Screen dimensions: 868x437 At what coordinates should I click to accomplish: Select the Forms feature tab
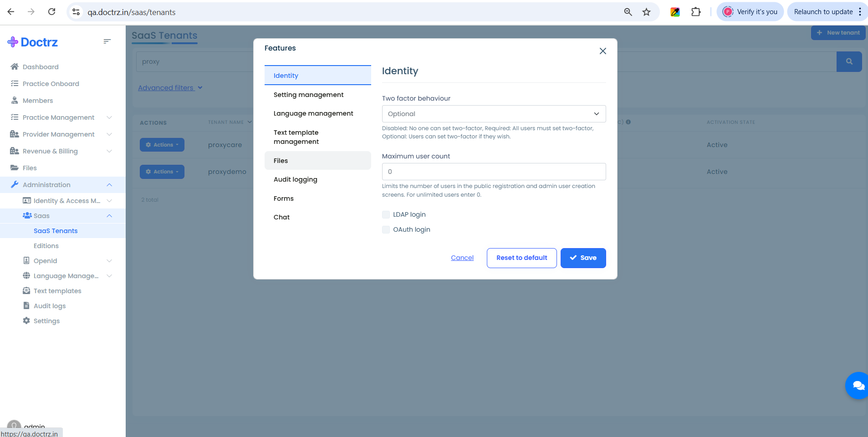click(x=318, y=198)
